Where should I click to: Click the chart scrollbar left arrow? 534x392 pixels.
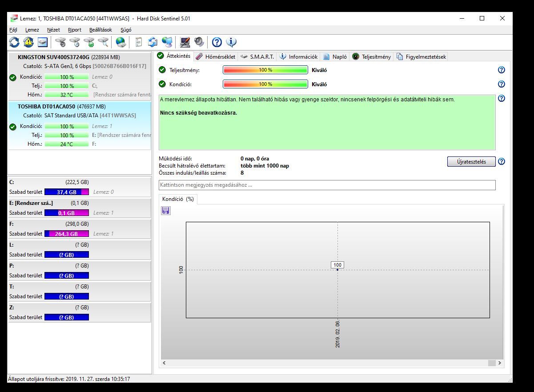[x=164, y=363]
